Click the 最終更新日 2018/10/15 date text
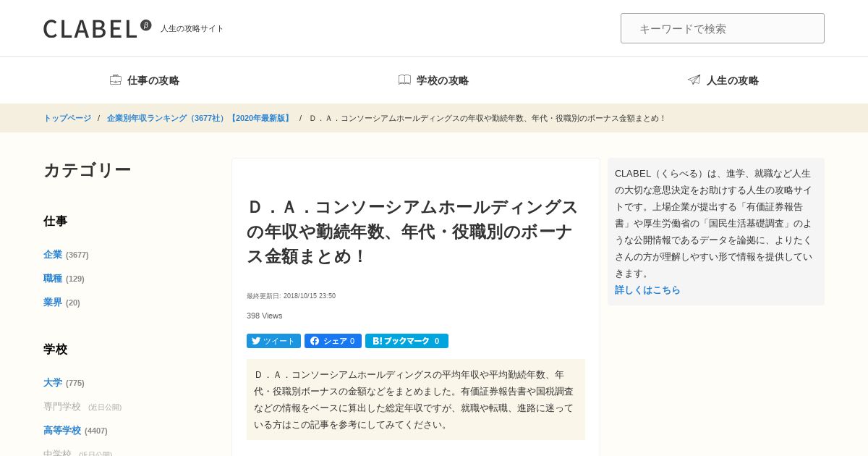The height and width of the screenshot is (456, 868). pos(291,296)
